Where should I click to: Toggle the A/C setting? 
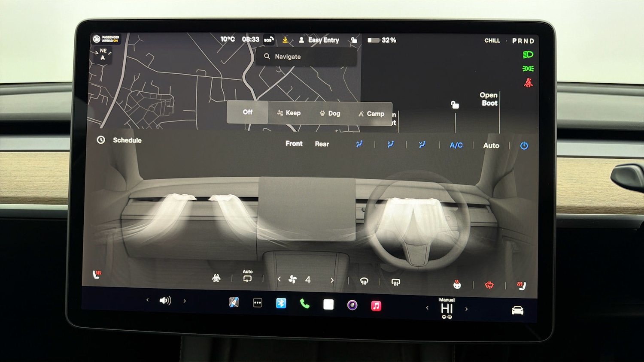click(x=456, y=145)
